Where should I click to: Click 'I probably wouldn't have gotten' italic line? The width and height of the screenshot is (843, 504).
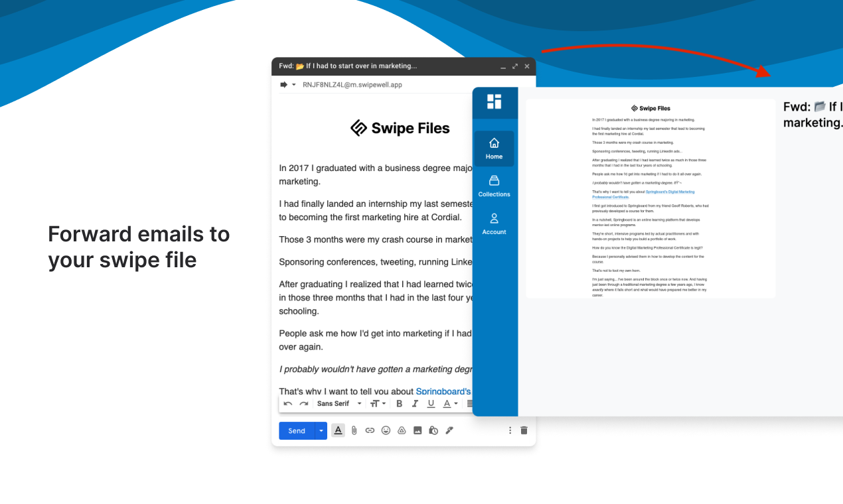[x=376, y=369]
